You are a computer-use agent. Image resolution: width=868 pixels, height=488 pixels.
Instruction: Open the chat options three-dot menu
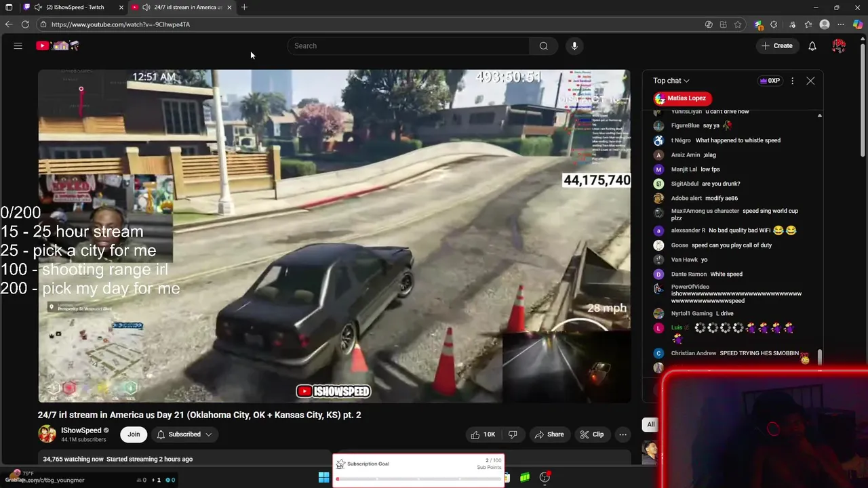tap(792, 81)
